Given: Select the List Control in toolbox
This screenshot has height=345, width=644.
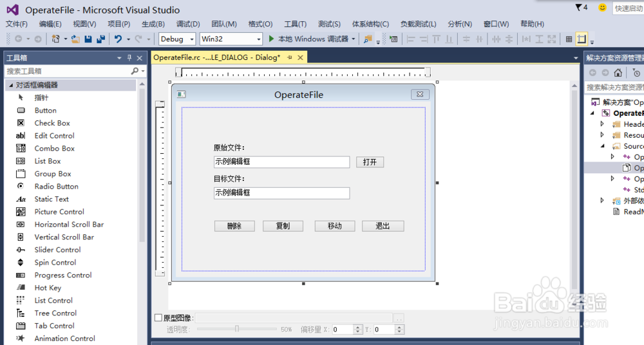Looking at the screenshot, I should (x=71, y=301).
